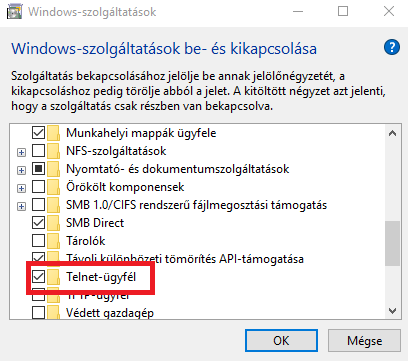The image size is (408, 361).
Task: Uncheck the Telnet-ügyfél checkbox
Action: [x=38, y=276]
